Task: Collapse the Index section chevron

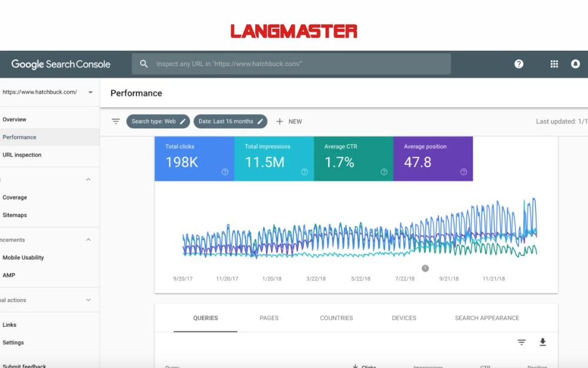Action: (x=88, y=180)
